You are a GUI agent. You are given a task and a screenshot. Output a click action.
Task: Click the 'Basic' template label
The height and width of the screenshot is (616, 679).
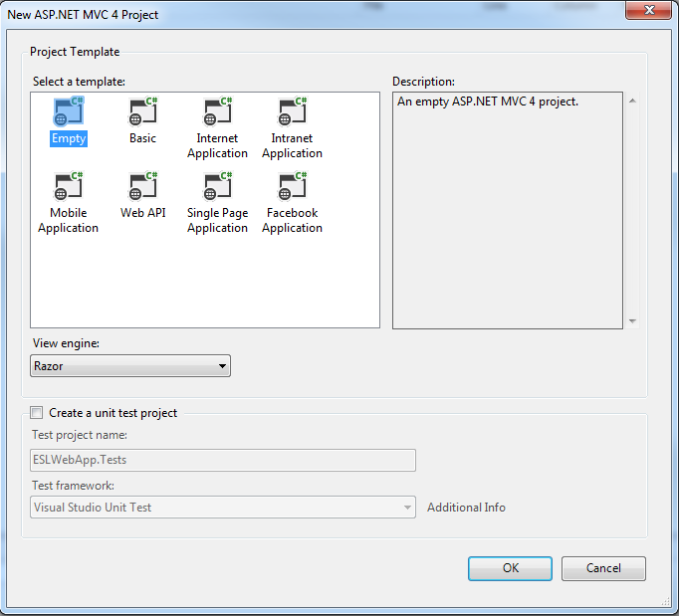[x=143, y=138]
